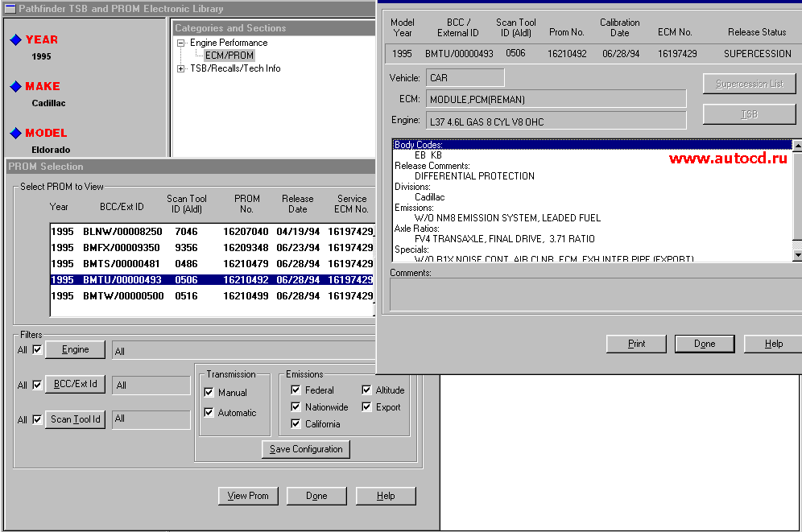Click the MODEL heading label
This screenshot has height=532, width=802.
pyautogui.click(x=46, y=133)
